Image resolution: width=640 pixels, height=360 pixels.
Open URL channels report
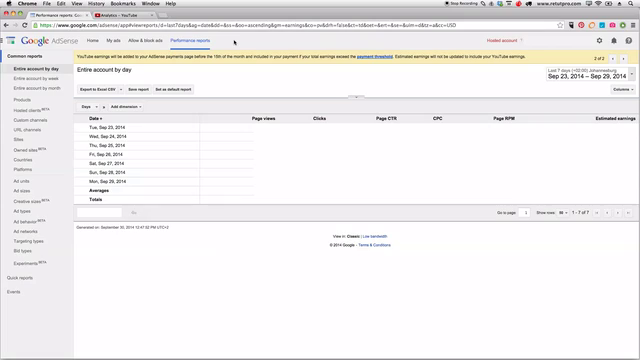pyautogui.click(x=27, y=130)
